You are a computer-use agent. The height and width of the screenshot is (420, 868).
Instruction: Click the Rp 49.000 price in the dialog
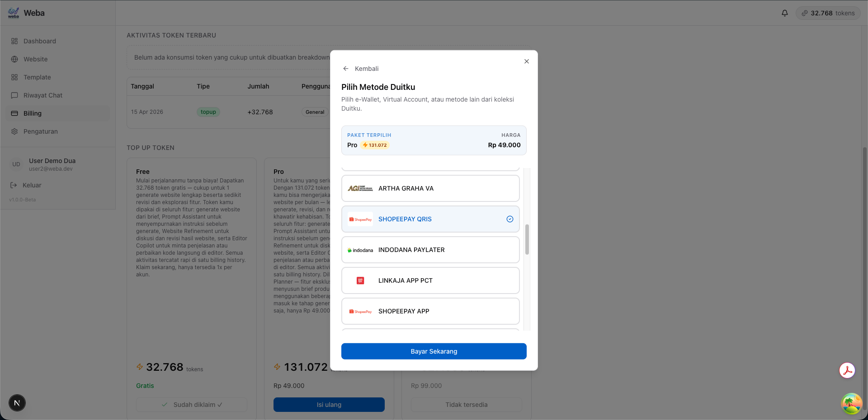tap(505, 145)
